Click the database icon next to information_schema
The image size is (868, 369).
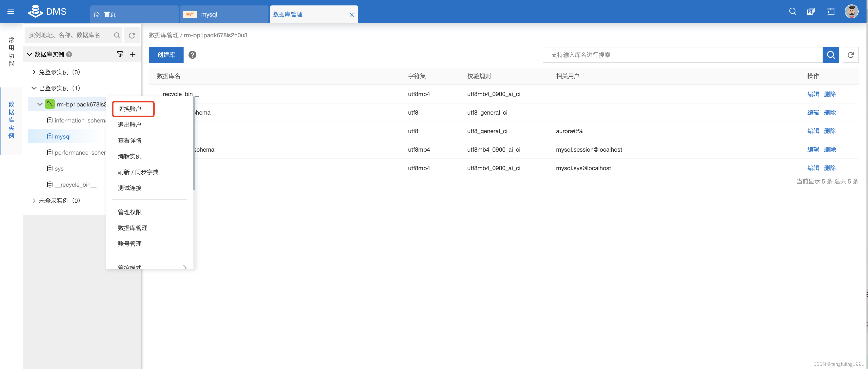(x=50, y=121)
